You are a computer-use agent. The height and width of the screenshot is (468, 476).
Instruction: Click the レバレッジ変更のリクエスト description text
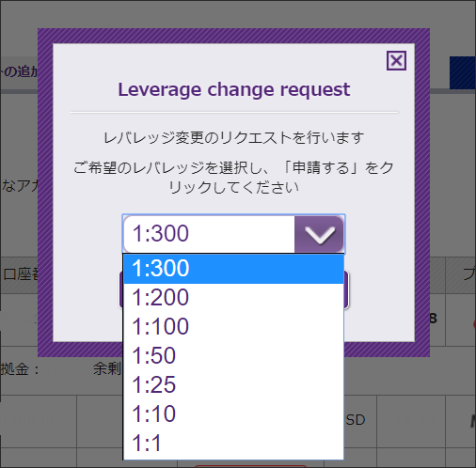[x=233, y=138]
